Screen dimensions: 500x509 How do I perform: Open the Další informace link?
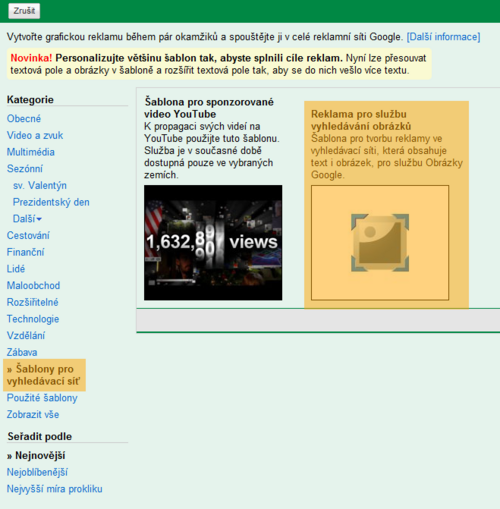pos(443,37)
